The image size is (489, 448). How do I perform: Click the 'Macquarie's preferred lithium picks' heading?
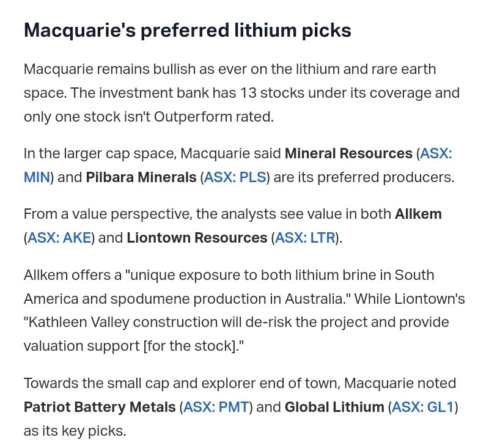pyautogui.click(x=188, y=30)
